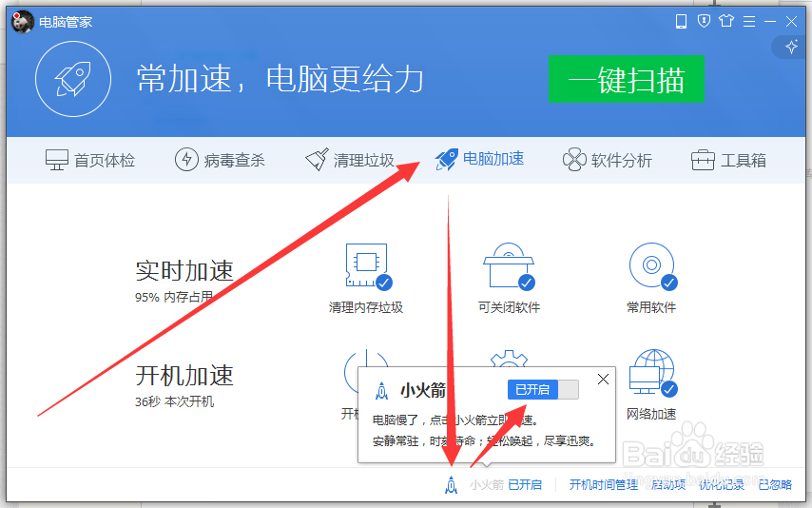Switch to the 清理垃圾 tab
The width and height of the screenshot is (812, 508).
pos(350,160)
